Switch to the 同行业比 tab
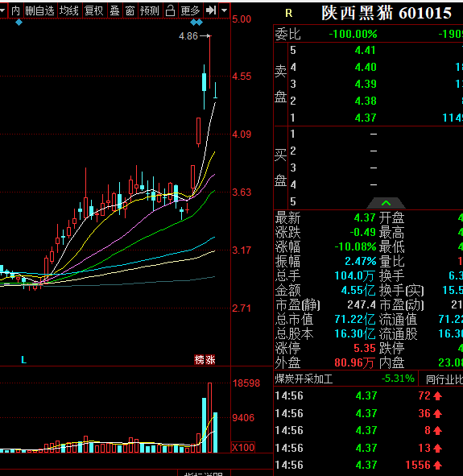This screenshot has height=476, width=463. tap(444, 379)
